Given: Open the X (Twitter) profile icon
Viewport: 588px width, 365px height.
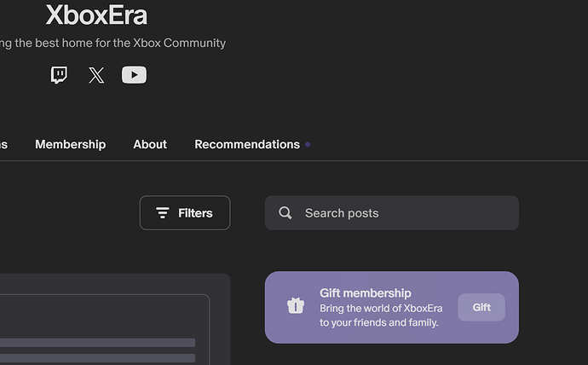Looking at the screenshot, I should coord(96,75).
